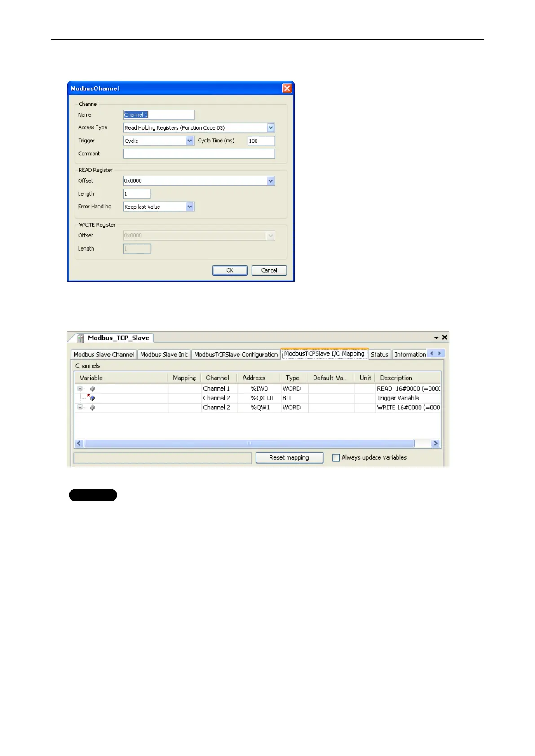The height and width of the screenshot is (756, 535).
Task: Click the Channel 1 variable icon
Action: pyautogui.click(x=92, y=389)
